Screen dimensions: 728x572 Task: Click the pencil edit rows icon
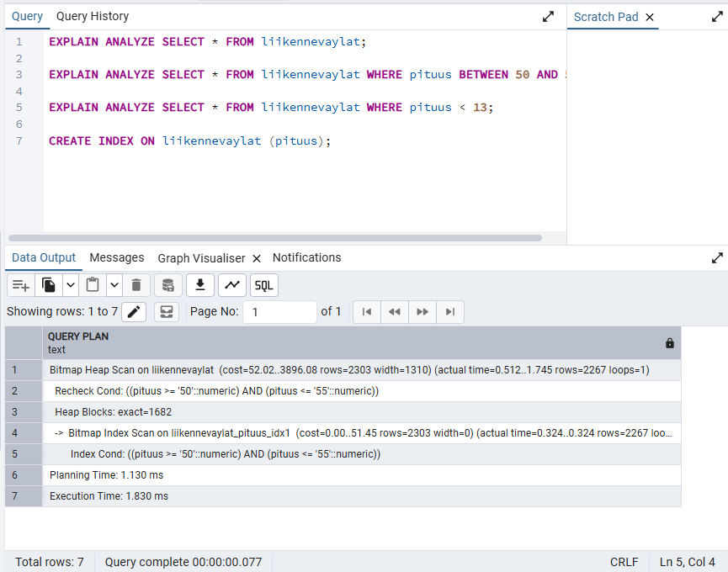point(134,312)
